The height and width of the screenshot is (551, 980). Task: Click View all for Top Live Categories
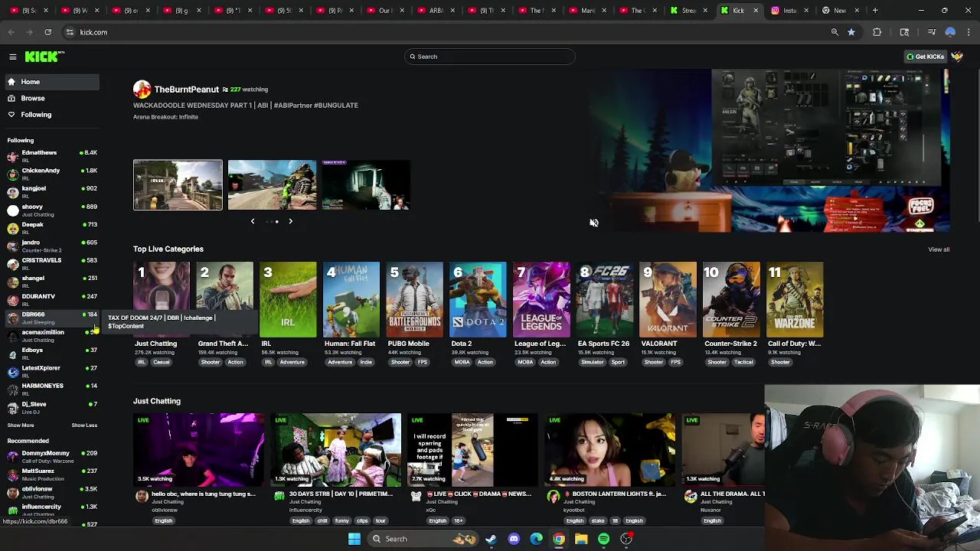(939, 249)
